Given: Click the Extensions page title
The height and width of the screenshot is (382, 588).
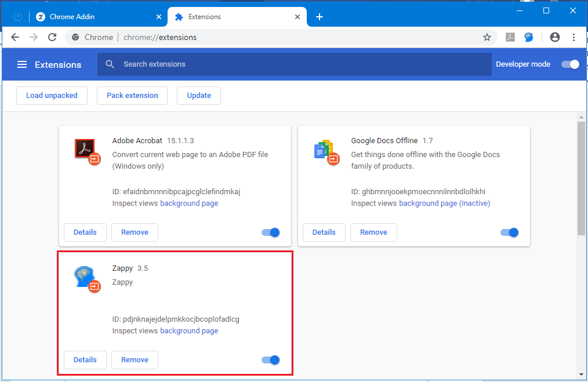Looking at the screenshot, I should point(58,64).
